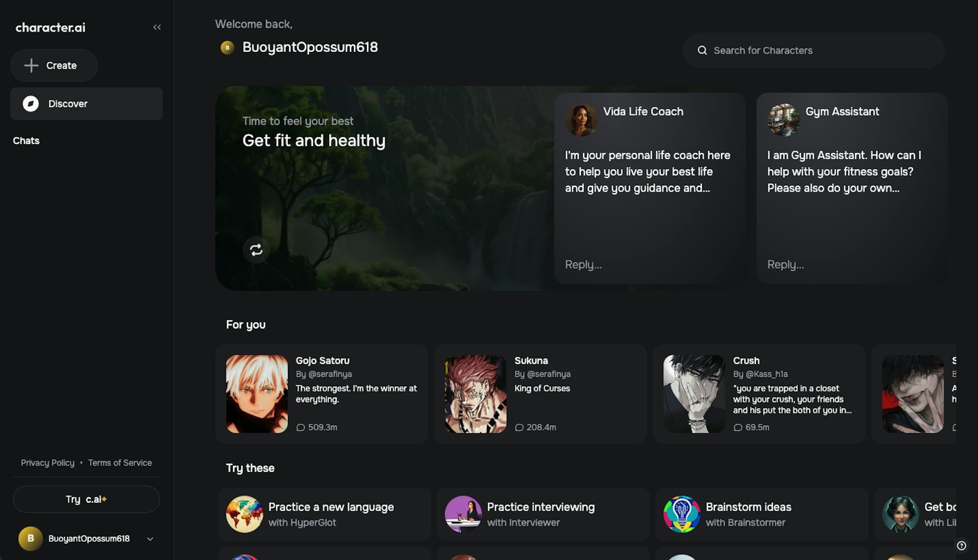Click the help question mark icon
978x560 pixels.
[x=961, y=546]
